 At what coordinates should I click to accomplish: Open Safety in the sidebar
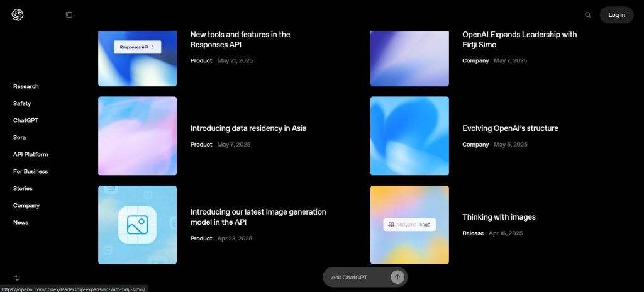pos(22,104)
